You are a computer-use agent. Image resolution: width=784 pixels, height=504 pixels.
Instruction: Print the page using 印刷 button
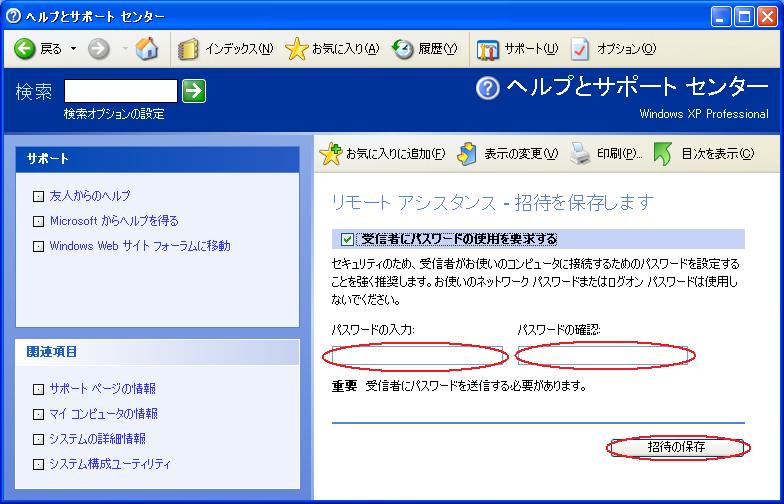click(x=581, y=154)
